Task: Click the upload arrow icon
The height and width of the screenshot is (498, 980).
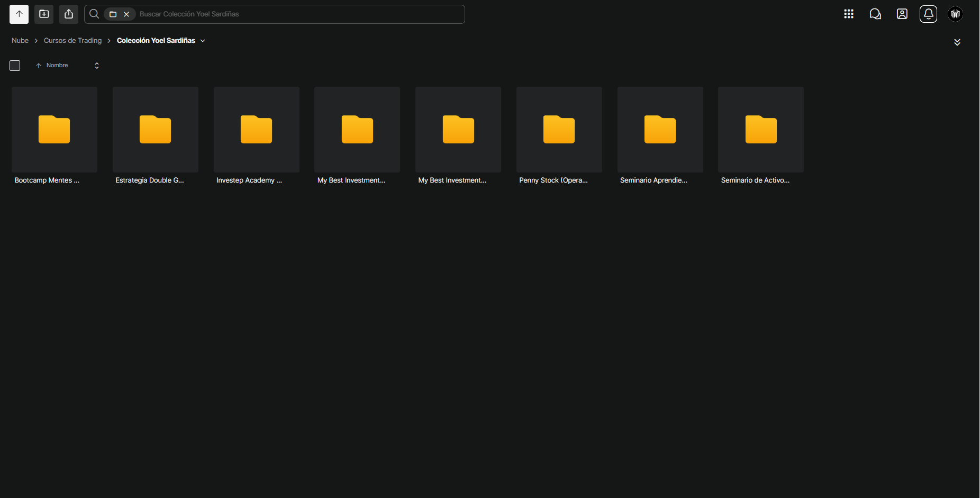Action: (19, 14)
